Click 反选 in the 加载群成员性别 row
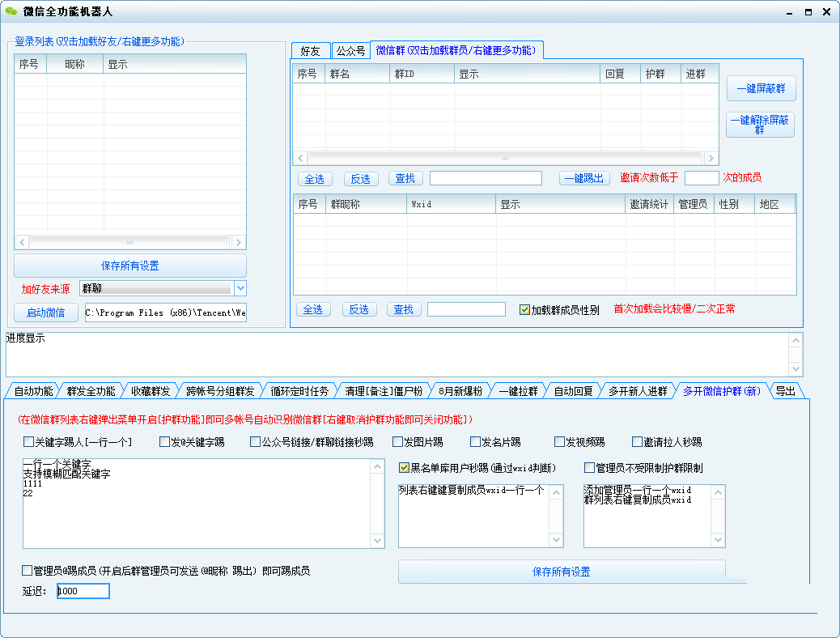Image resolution: width=840 pixels, height=638 pixels. coord(359,309)
